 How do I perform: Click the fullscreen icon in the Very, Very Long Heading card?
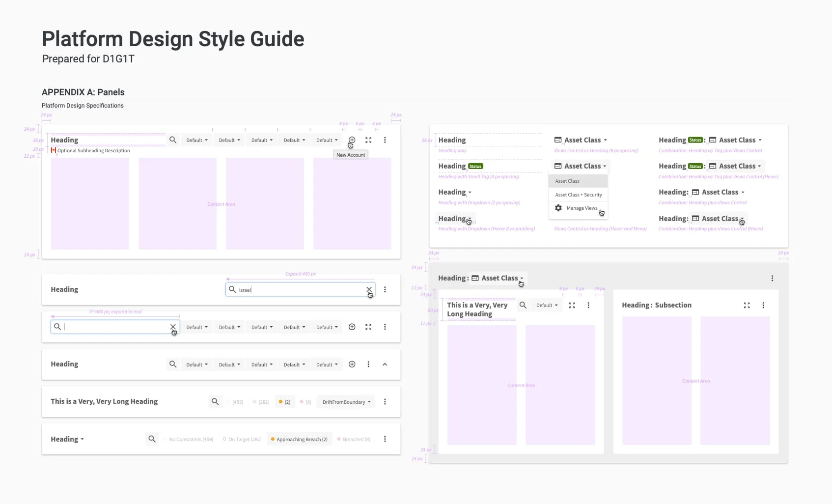tap(572, 305)
